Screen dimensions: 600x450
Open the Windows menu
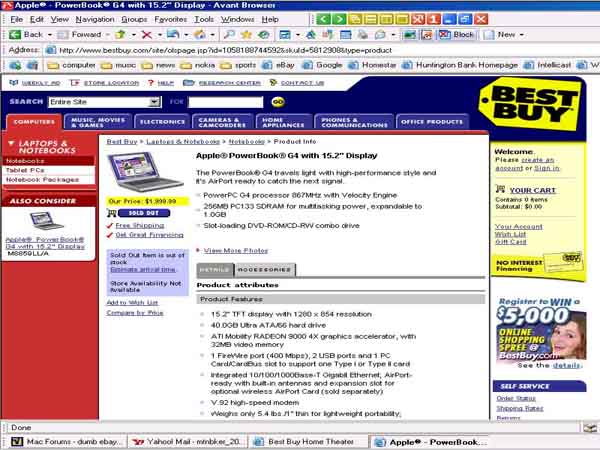click(237, 19)
